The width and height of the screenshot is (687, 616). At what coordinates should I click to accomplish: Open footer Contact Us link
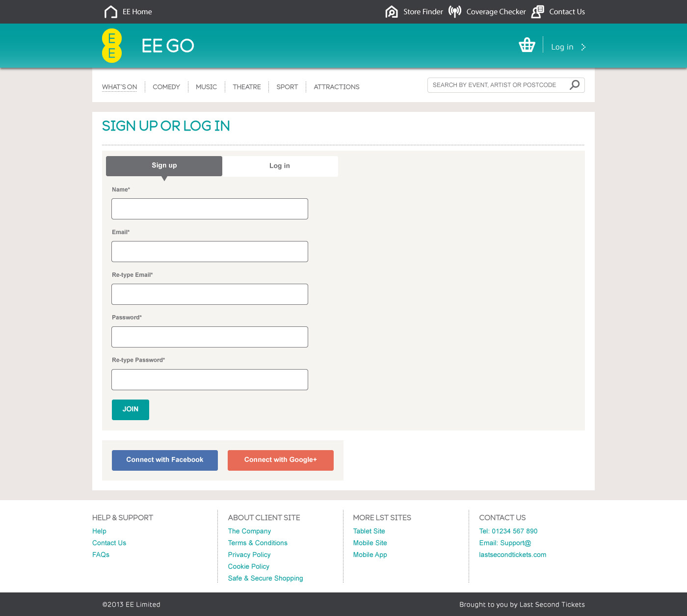[109, 543]
